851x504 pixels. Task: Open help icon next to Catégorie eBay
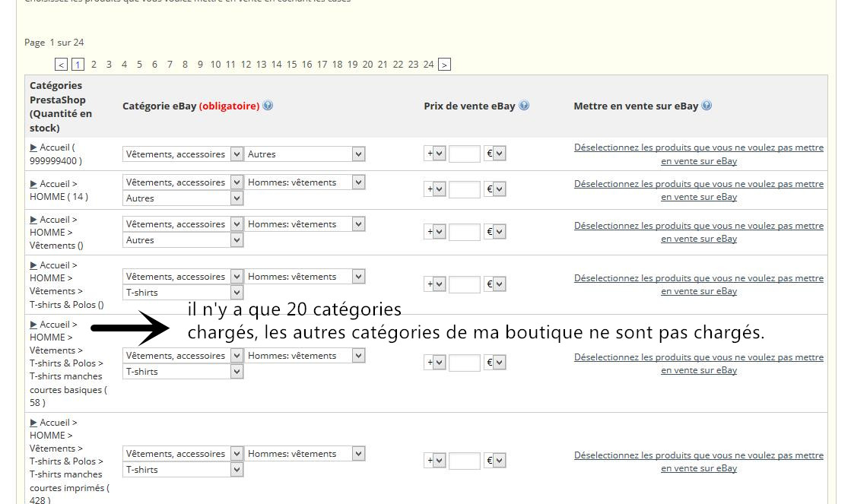[268, 105]
